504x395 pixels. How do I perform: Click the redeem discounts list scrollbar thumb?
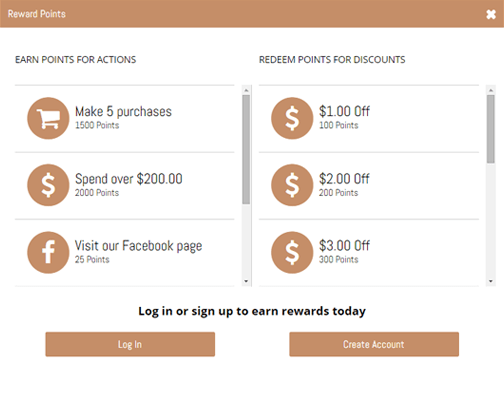pos(491,129)
